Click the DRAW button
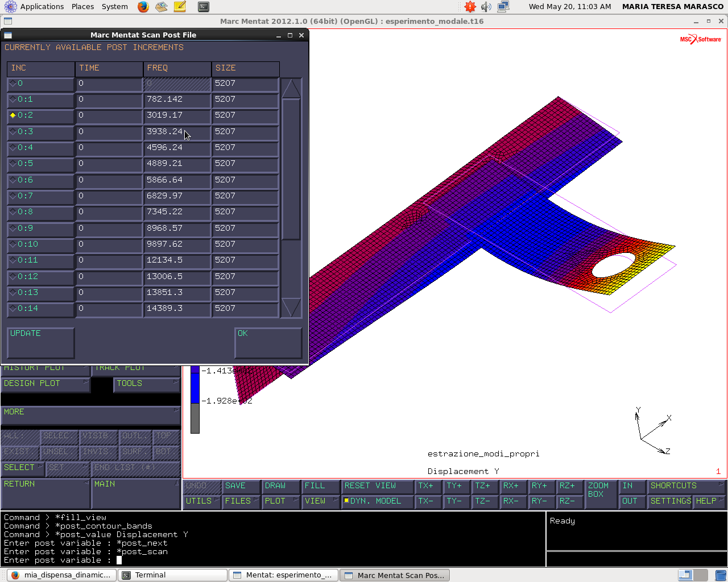The width and height of the screenshot is (728, 582). pyautogui.click(x=280, y=486)
